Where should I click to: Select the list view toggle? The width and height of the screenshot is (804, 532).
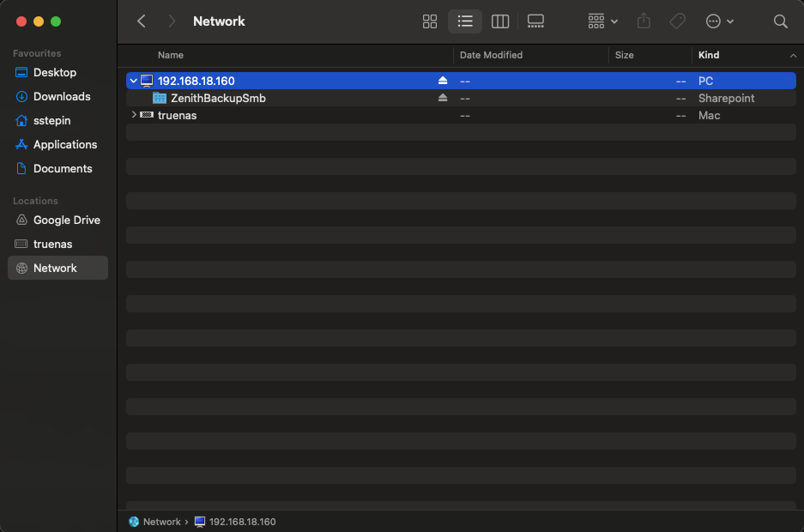click(x=465, y=21)
